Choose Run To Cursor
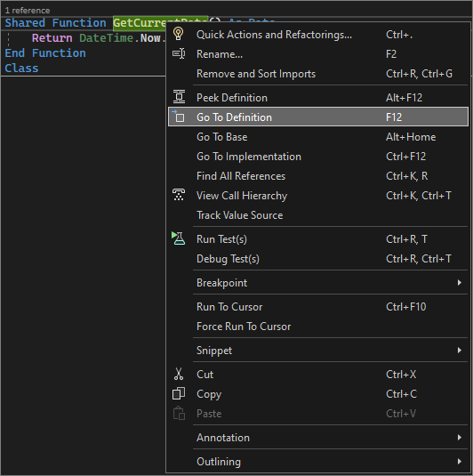 [317, 307]
